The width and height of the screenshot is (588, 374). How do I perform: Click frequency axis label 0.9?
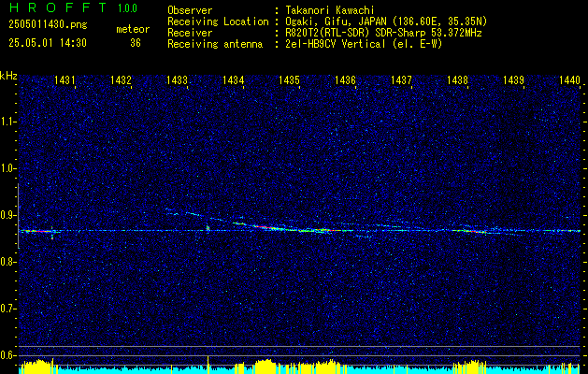point(7,215)
